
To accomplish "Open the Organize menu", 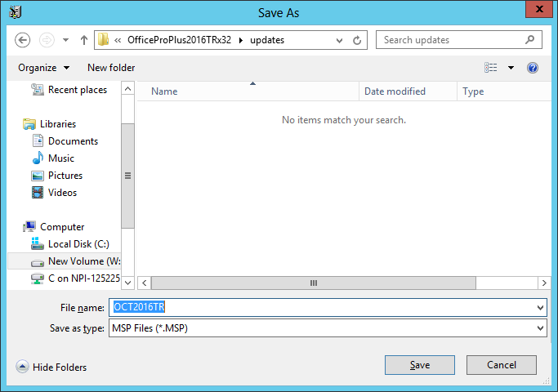I will coord(44,68).
